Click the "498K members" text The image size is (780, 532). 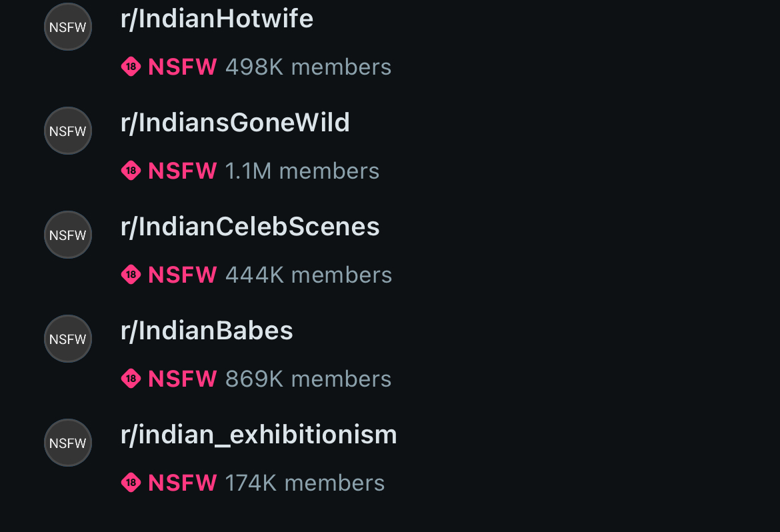tap(308, 67)
